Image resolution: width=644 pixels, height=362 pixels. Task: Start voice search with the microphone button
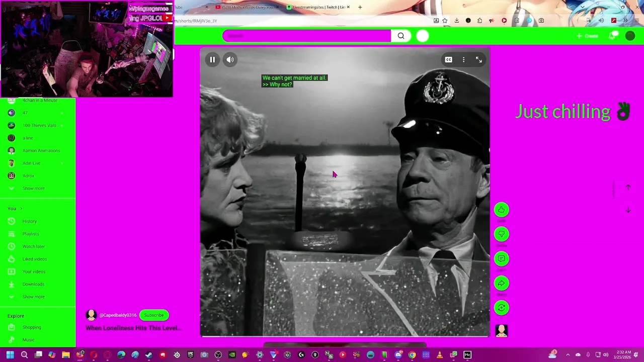[423, 36]
